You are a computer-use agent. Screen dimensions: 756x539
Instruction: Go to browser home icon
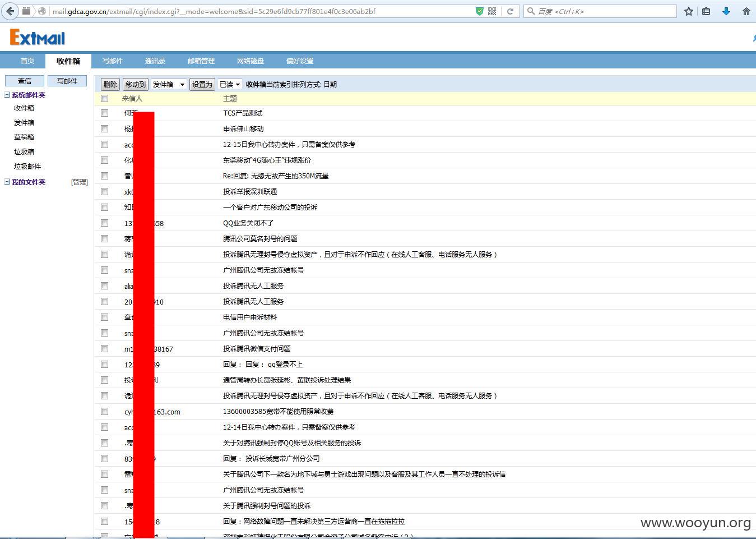click(x=746, y=11)
